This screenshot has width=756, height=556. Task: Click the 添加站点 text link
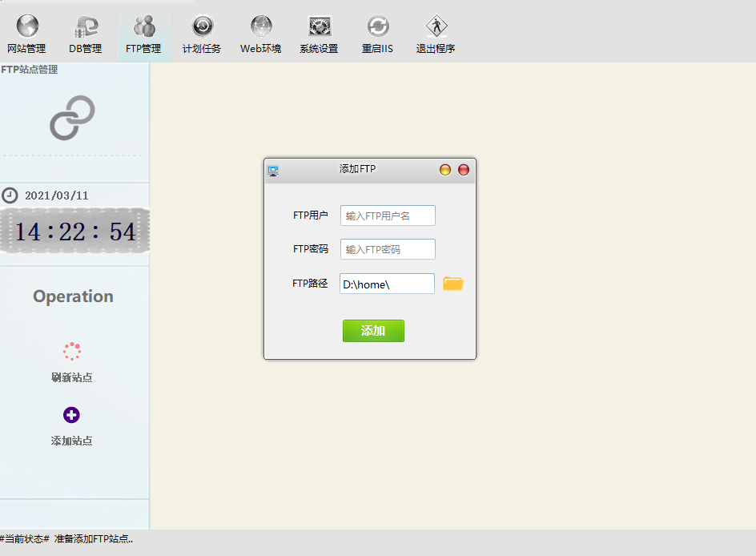pyautogui.click(x=72, y=441)
